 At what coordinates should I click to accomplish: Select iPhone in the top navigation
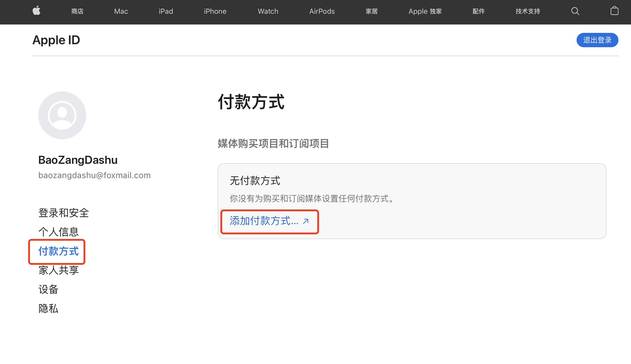click(x=215, y=11)
